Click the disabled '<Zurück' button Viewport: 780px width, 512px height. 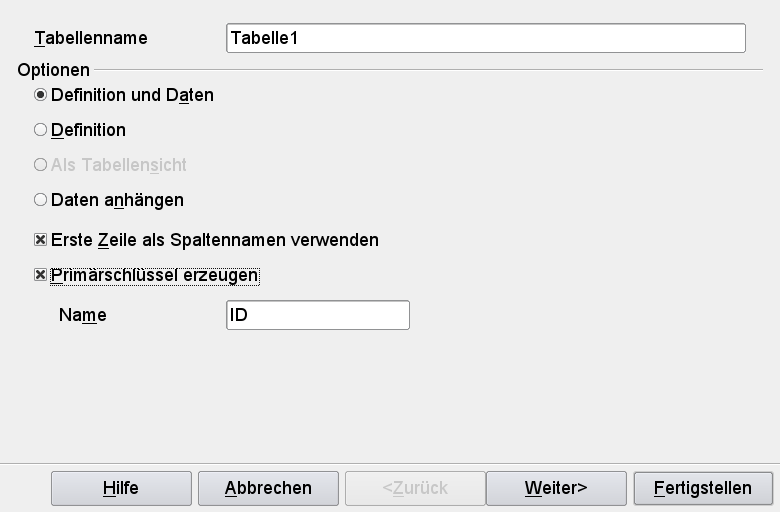pyautogui.click(x=414, y=488)
